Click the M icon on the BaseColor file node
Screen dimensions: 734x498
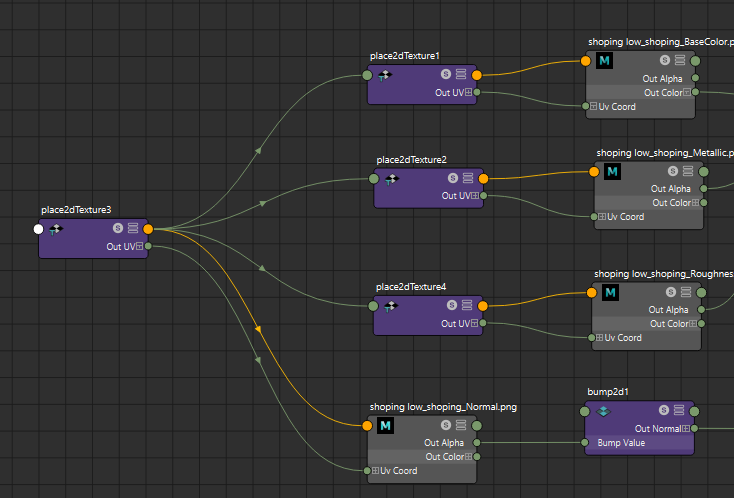pyautogui.click(x=604, y=60)
